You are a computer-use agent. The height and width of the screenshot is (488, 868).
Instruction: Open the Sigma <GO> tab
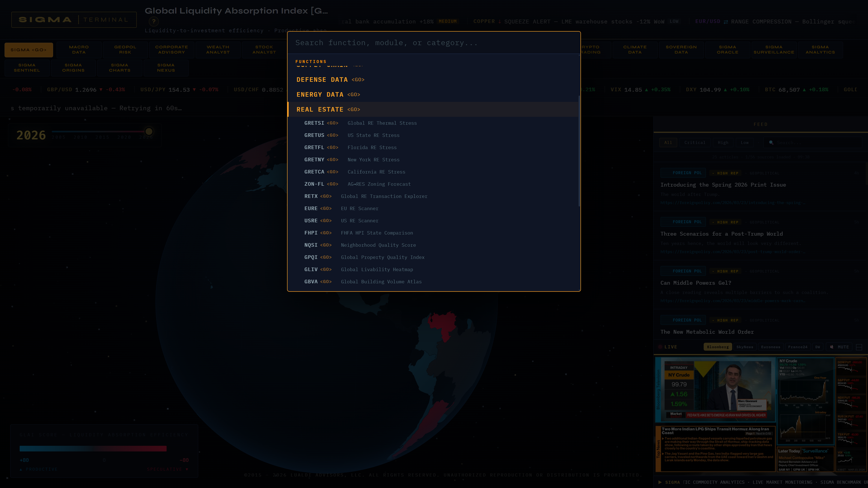pos(28,50)
